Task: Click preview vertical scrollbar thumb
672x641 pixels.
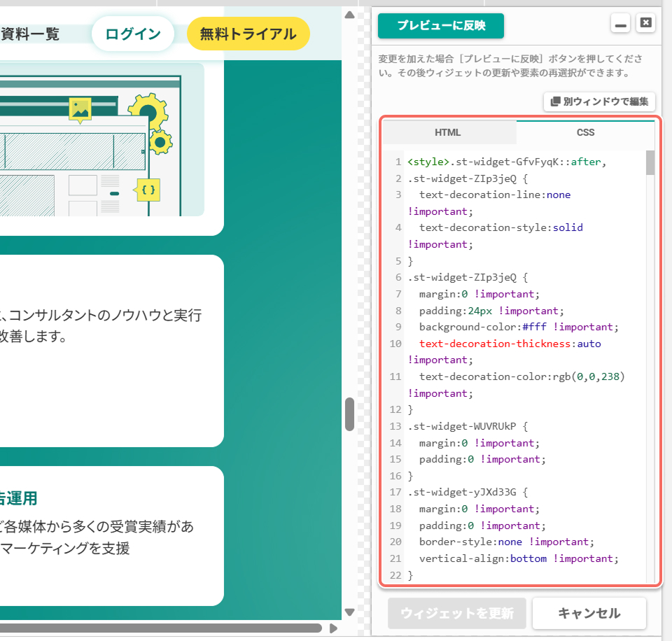Action: (x=350, y=414)
